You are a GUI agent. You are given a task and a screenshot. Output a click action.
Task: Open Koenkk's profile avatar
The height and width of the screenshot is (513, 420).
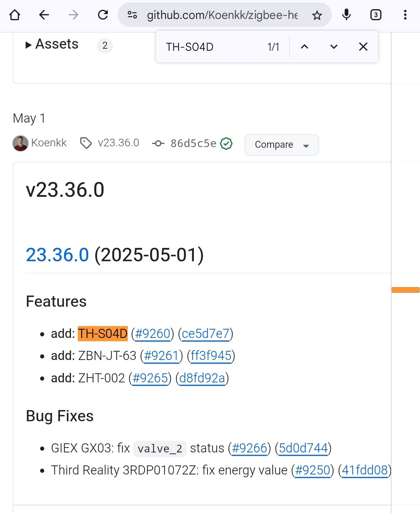click(x=20, y=143)
